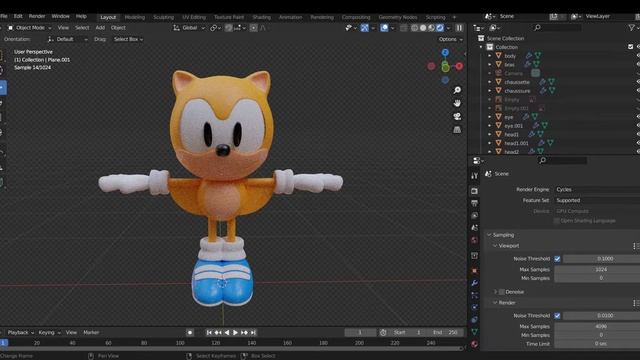Pause viewport render preview
Screen dimensions: 640x360
coord(459,28)
